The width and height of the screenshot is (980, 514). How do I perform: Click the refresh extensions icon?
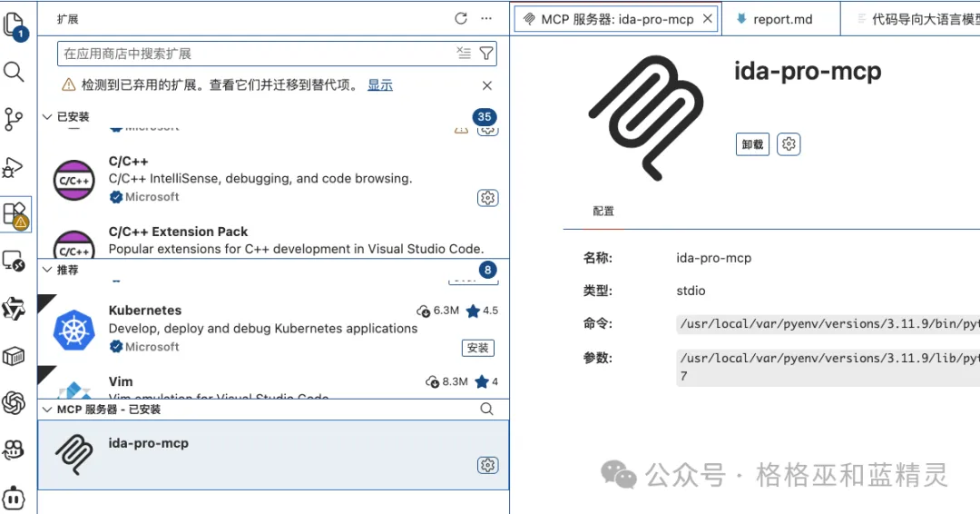pos(461,19)
